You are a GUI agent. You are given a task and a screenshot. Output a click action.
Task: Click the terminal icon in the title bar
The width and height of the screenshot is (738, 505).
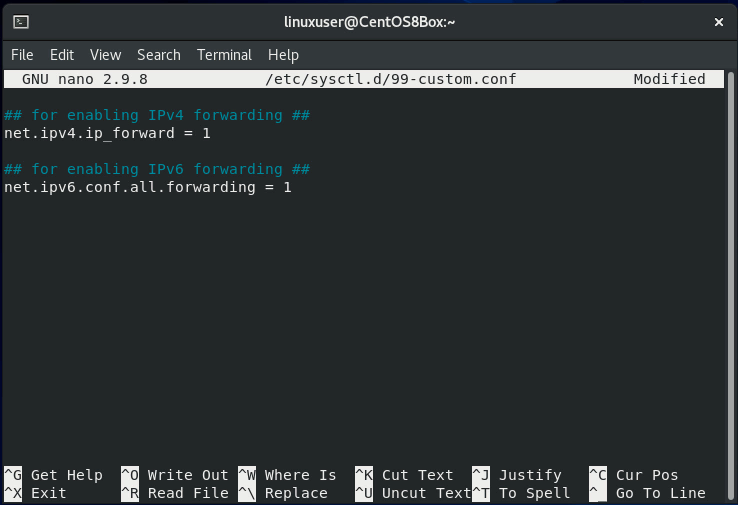[x=21, y=21]
